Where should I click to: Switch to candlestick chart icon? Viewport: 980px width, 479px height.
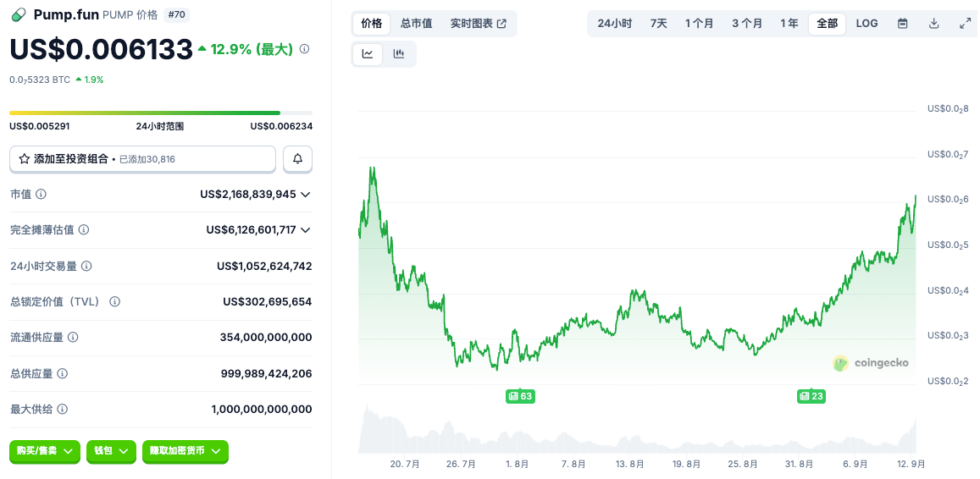click(x=399, y=54)
